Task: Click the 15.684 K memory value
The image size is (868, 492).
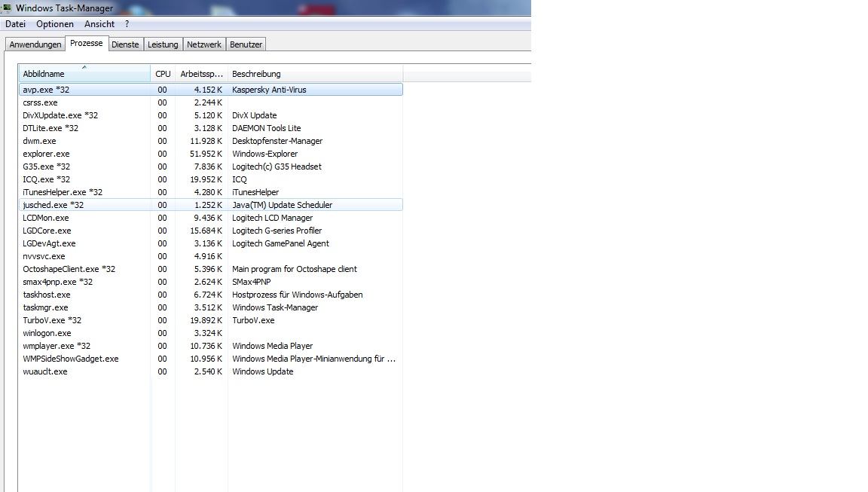Action: 206,231
